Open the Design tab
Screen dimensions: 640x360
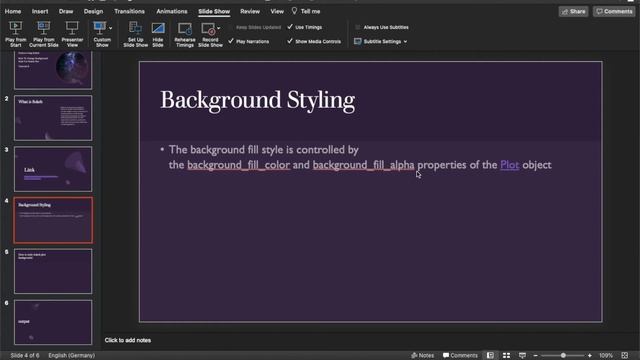tap(93, 11)
